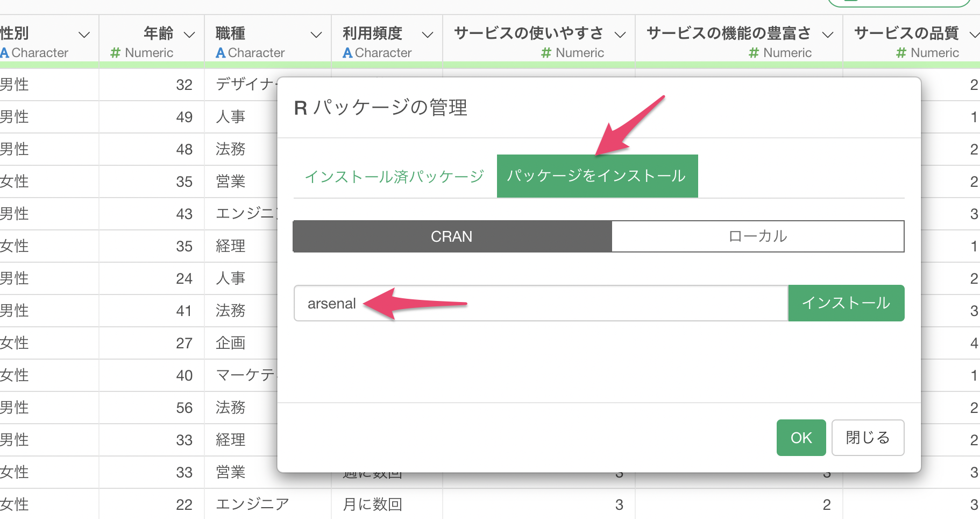Open the 性別 column dropdown menu
Image resolution: width=980 pixels, height=519 pixels.
tap(84, 34)
